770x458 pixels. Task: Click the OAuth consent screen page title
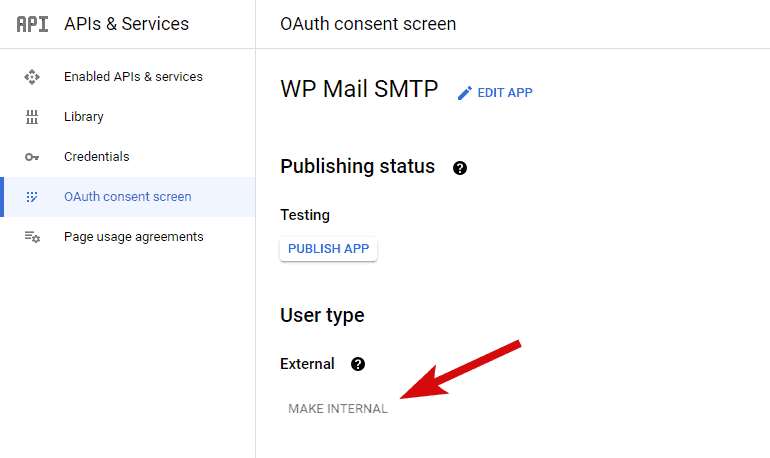point(368,24)
